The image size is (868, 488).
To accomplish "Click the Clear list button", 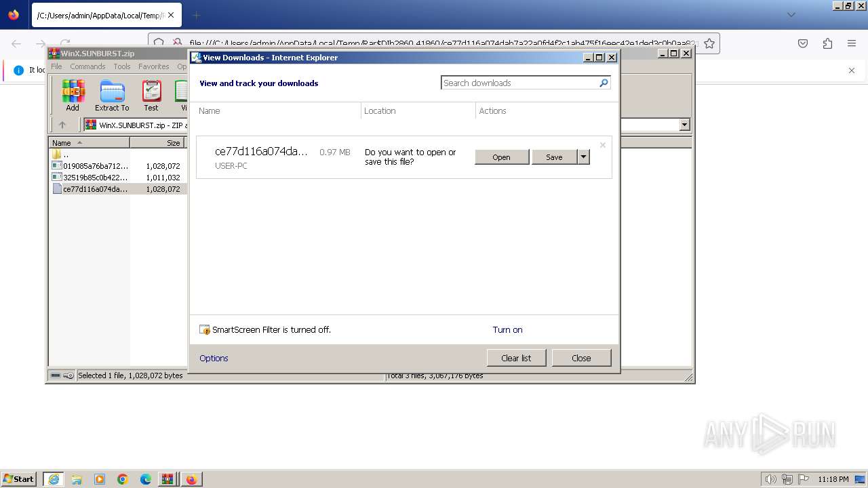I will coord(516,358).
